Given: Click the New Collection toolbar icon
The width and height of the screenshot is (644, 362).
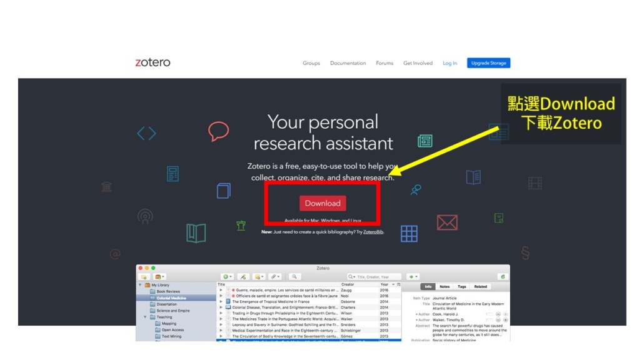Looking at the screenshot, I should click(144, 277).
